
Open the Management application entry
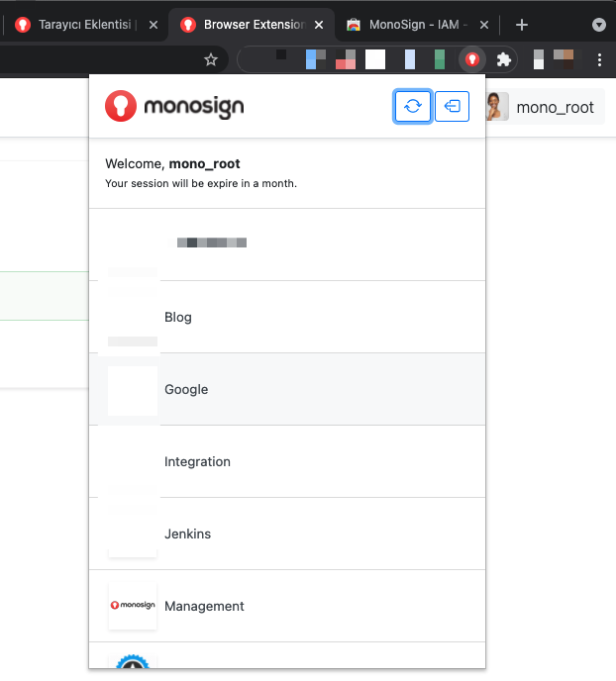click(287, 606)
